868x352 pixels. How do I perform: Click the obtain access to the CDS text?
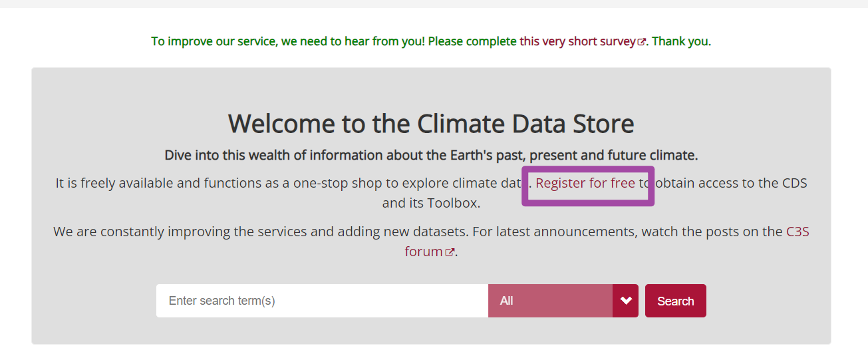click(x=732, y=183)
